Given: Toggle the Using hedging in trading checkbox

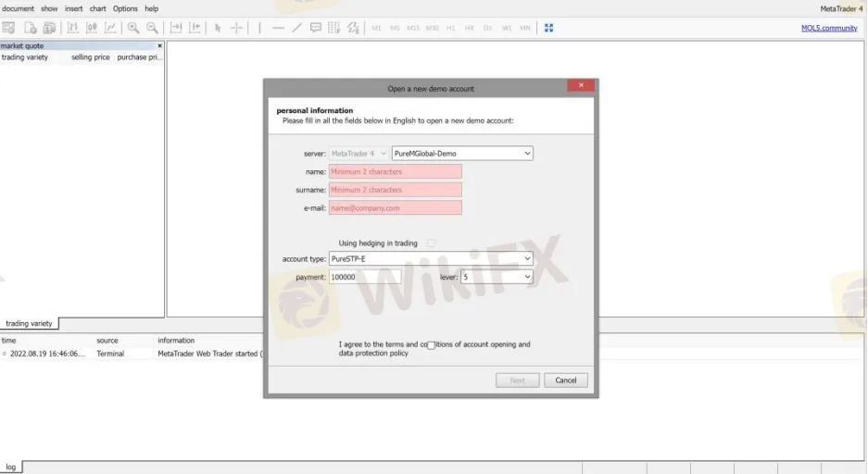Looking at the screenshot, I should 431,243.
